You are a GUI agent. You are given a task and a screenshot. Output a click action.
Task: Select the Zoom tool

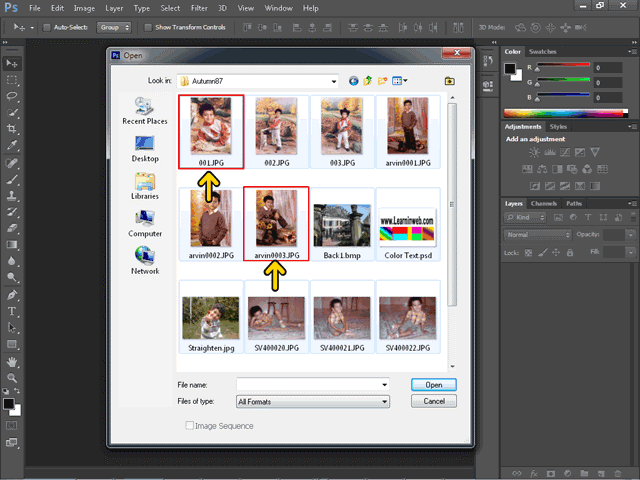pos(11,378)
